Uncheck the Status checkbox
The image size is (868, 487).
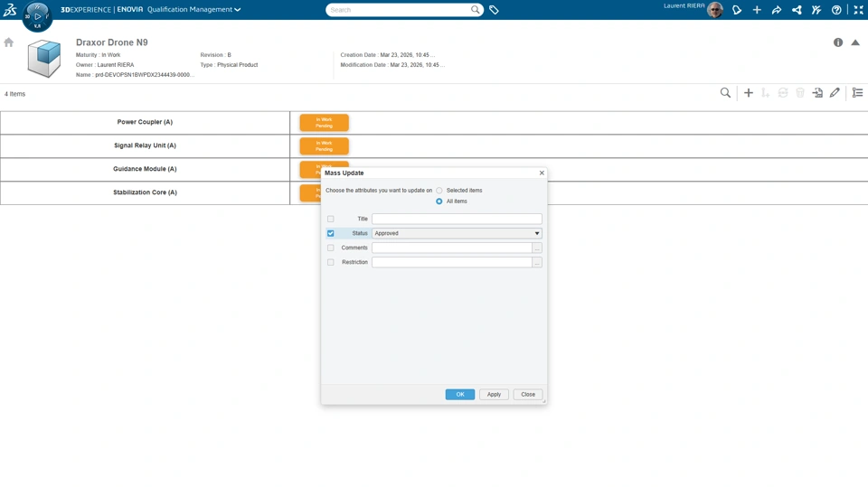click(x=331, y=233)
